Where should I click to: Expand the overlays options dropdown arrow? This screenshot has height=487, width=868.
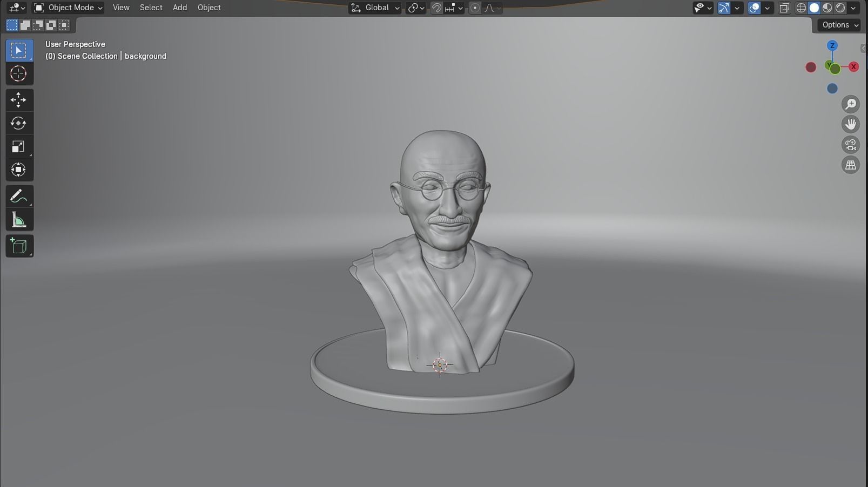(768, 8)
